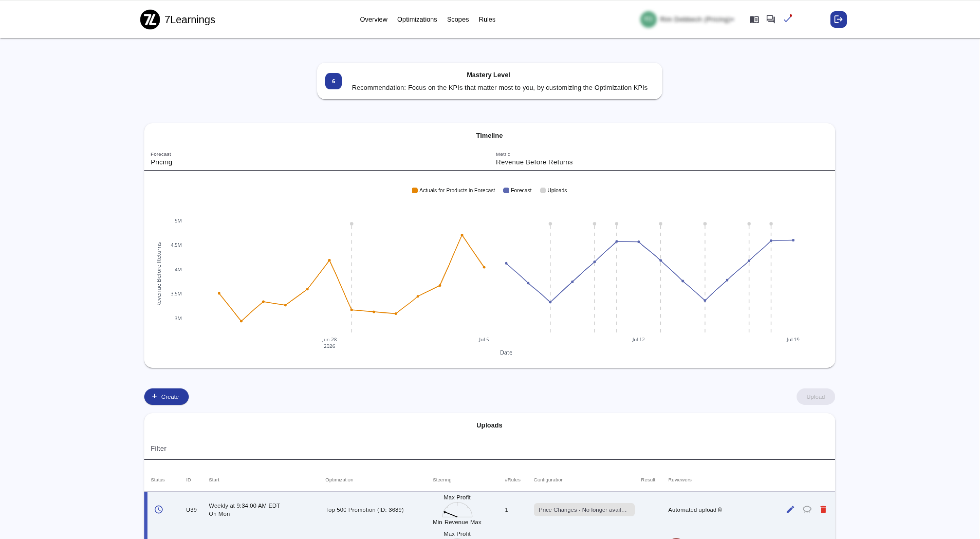Click Weekly at 9:34:00 AM EDT
Image resolution: width=980 pixels, height=539 pixels.
[244, 506]
